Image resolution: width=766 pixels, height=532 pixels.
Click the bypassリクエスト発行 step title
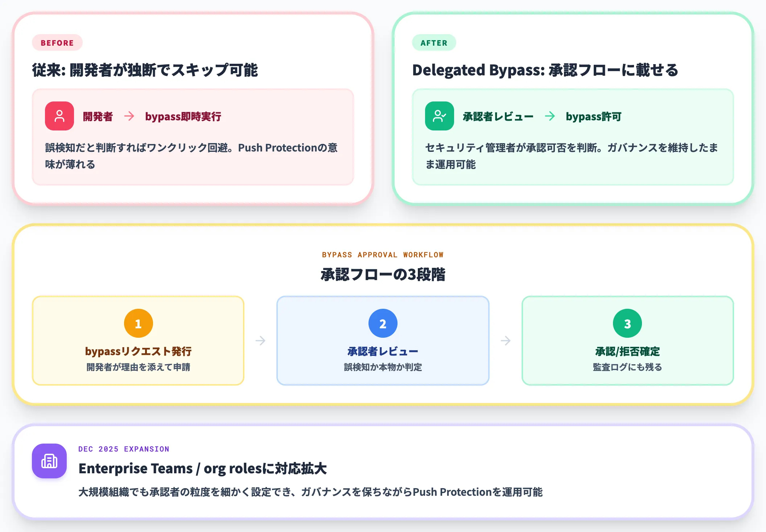pyautogui.click(x=139, y=351)
